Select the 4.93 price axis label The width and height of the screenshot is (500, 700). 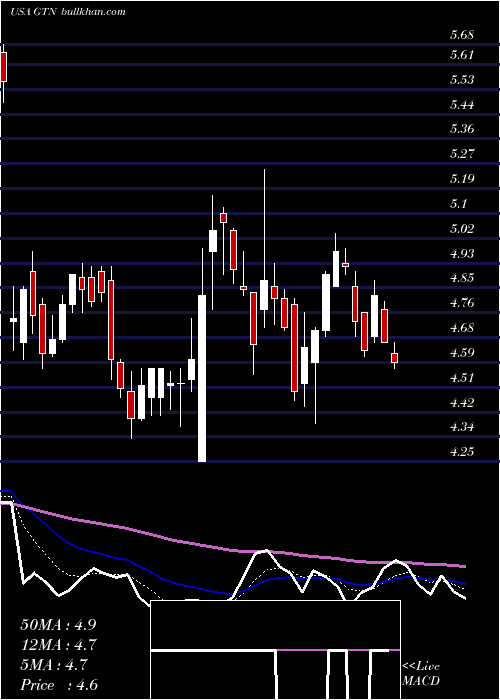click(462, 254)
